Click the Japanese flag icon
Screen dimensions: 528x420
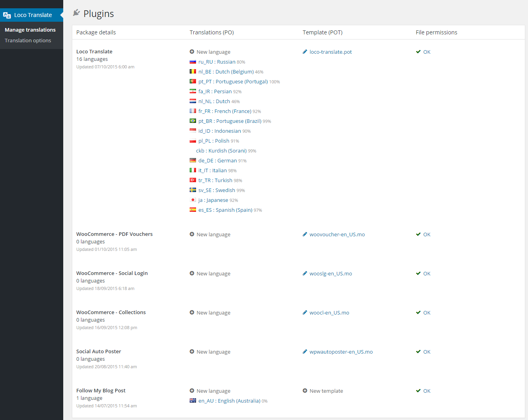click(193, 200)
